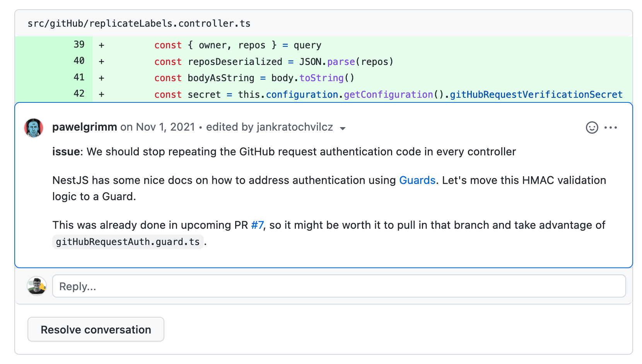The height and width of the screenshot is (364, 642).
Task: Click pawelgrimm's profile avatar
Action: [33, 128]
